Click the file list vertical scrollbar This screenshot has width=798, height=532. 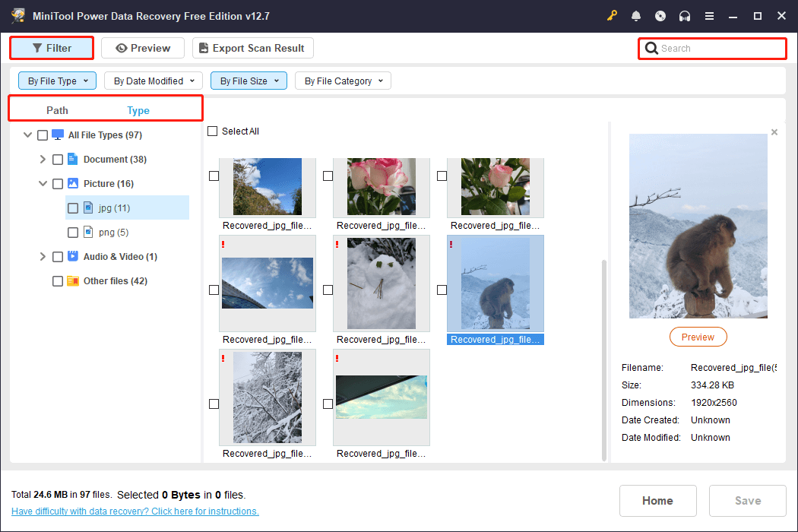pyautogui.click(x=604, y=360)
